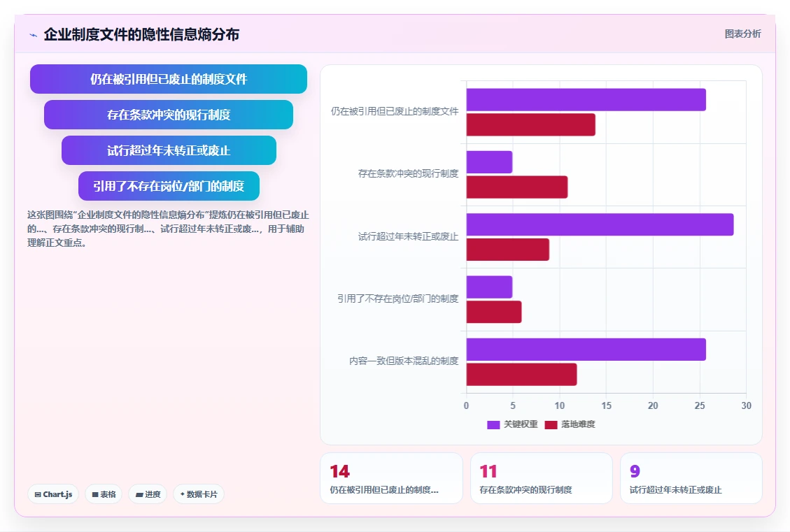The image size is (790, 532).
Task: Select the 试行超过年未转正或废止 pill
Action: [169, 150]
